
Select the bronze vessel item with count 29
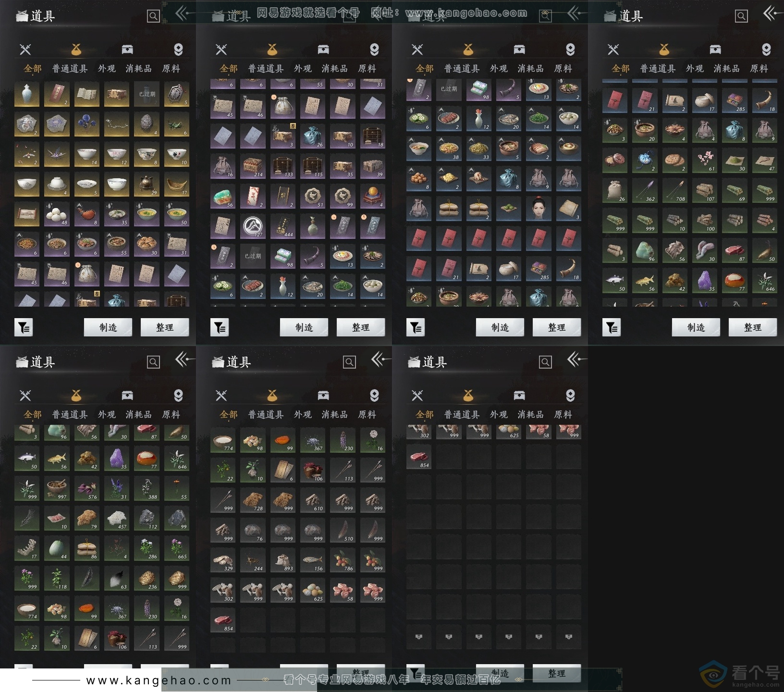click(147, 184)
